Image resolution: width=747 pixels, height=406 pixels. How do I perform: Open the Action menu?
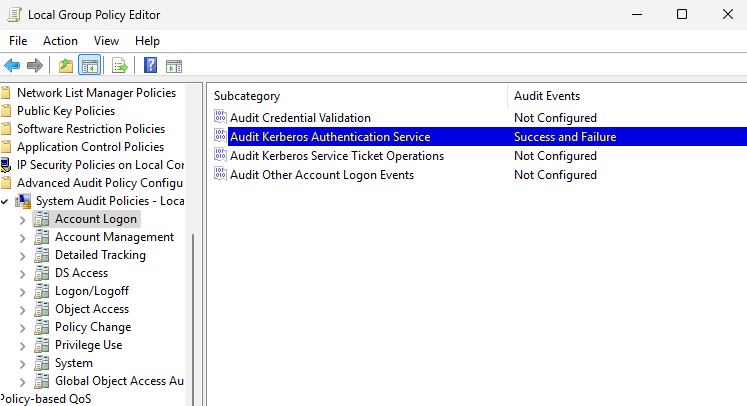coord(60,41)
